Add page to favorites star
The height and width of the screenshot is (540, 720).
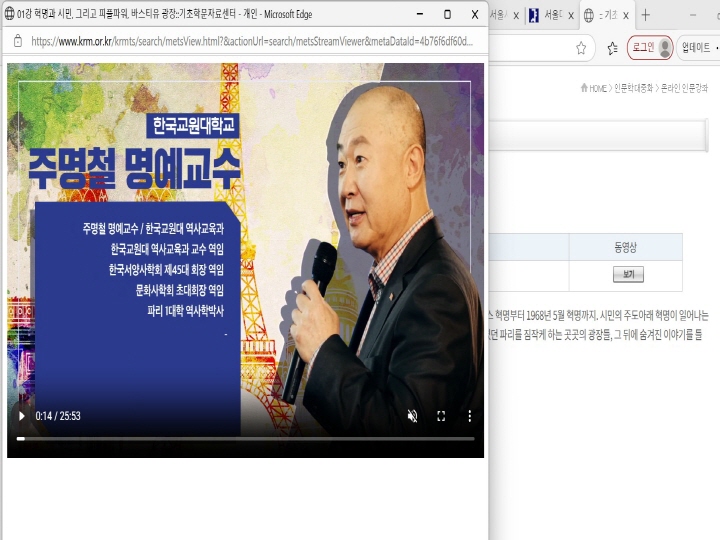click(x=581, y=48)
